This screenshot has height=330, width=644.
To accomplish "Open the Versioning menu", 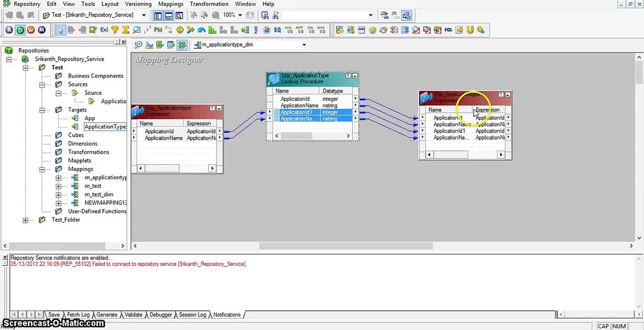I will [138, 4].
